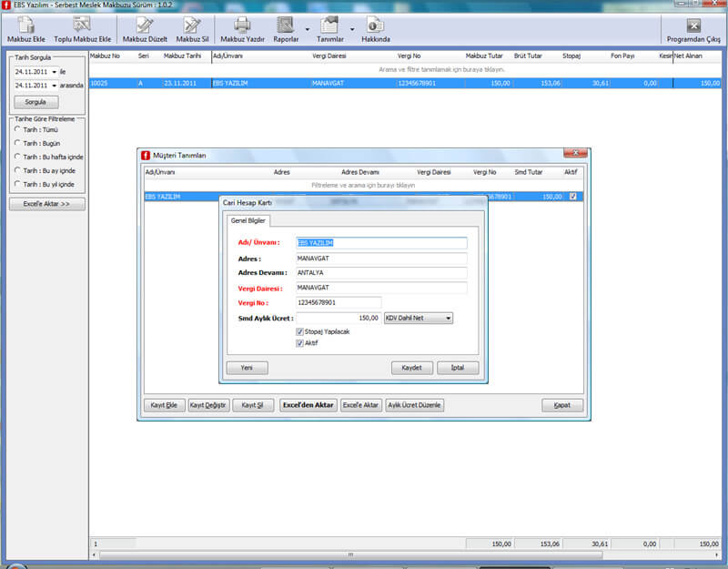Uncheck the Aktif checkbox in Cari Hesap Kartı
The width and height of the screenshot is (728, 569).
pos(300,343)
